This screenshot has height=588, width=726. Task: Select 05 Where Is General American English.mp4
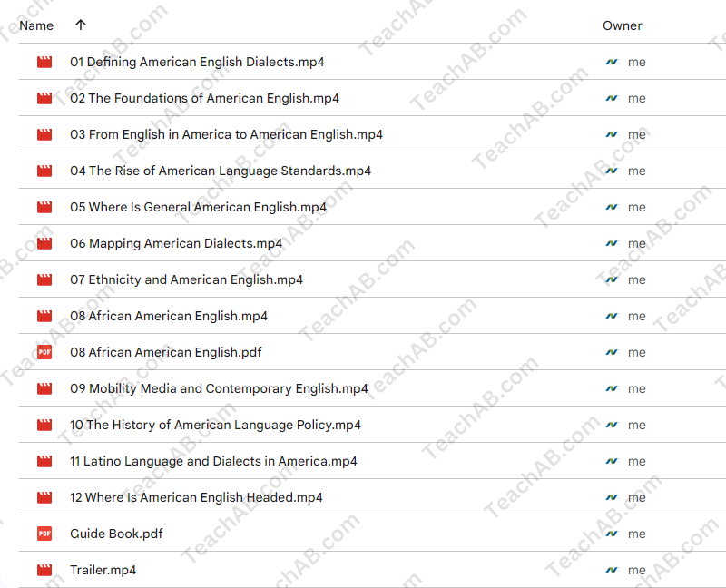tap(198, 207)
